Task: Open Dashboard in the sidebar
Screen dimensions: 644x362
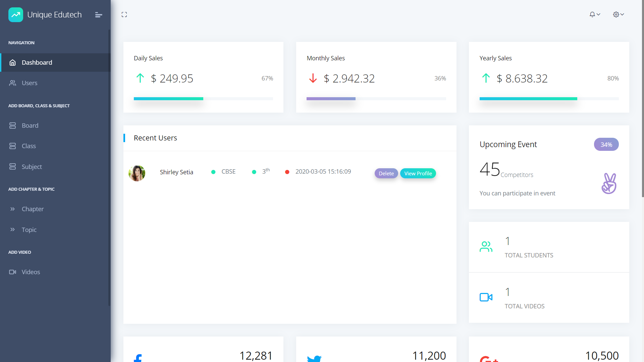Action: pyautogui.click(x=37, y=63)
